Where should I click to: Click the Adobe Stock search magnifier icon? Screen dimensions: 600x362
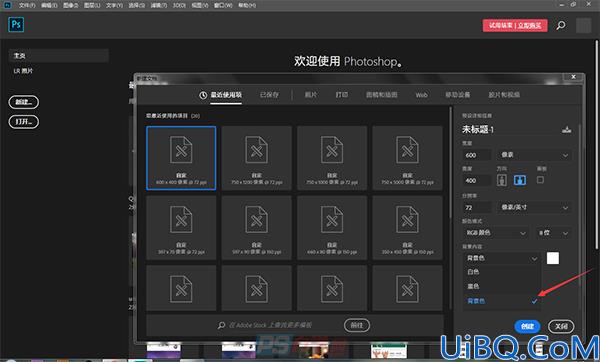coord(221,325)
